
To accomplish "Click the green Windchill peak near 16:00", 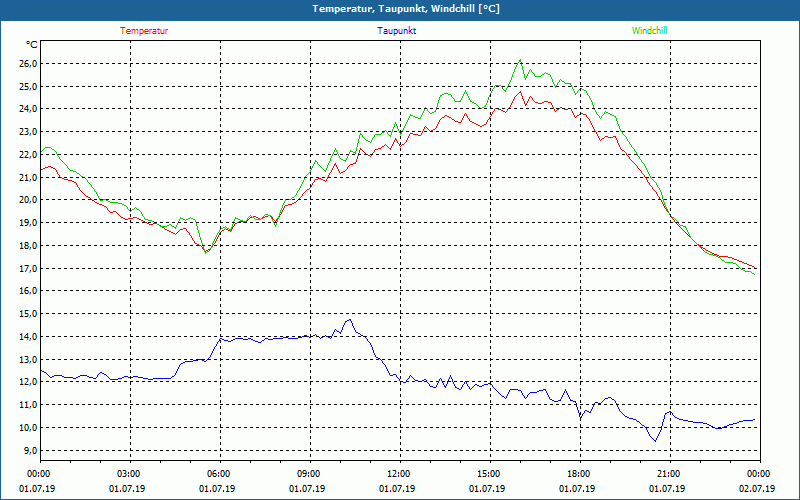I will pyautogui.click(x=520, y=60).
